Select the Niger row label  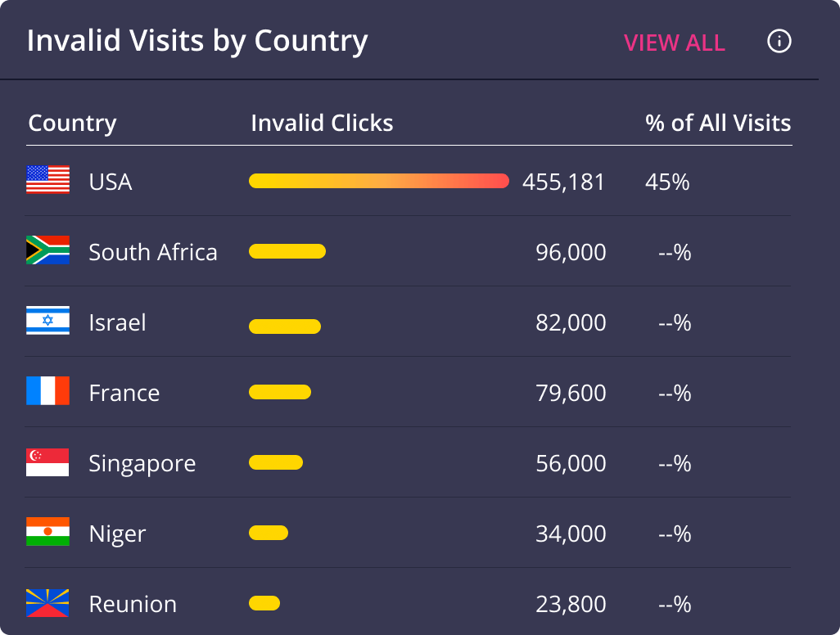point(117,534)
